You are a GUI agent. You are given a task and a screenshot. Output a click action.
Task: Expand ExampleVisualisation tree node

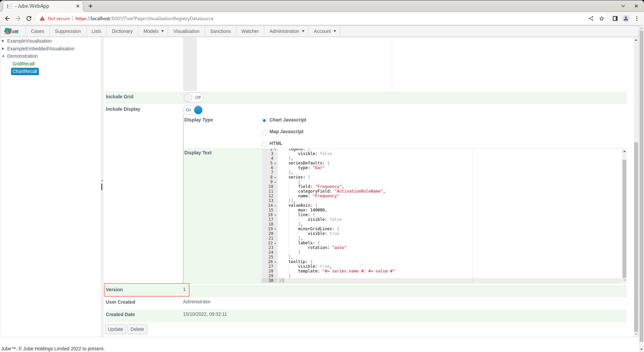(3, 41)
